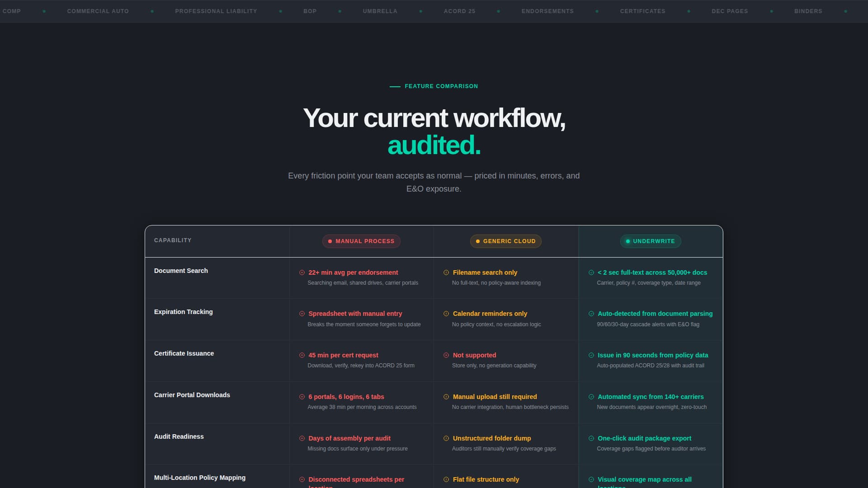
Task: Click the check icon beside One-click audit package export
Action: (x=591, y=438)
